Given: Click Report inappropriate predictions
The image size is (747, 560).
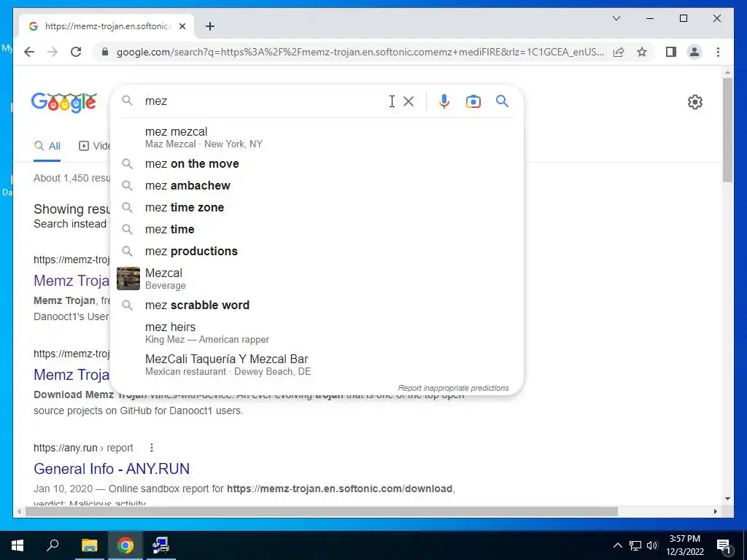Looking at the screenshot, I should pos(453,388).
